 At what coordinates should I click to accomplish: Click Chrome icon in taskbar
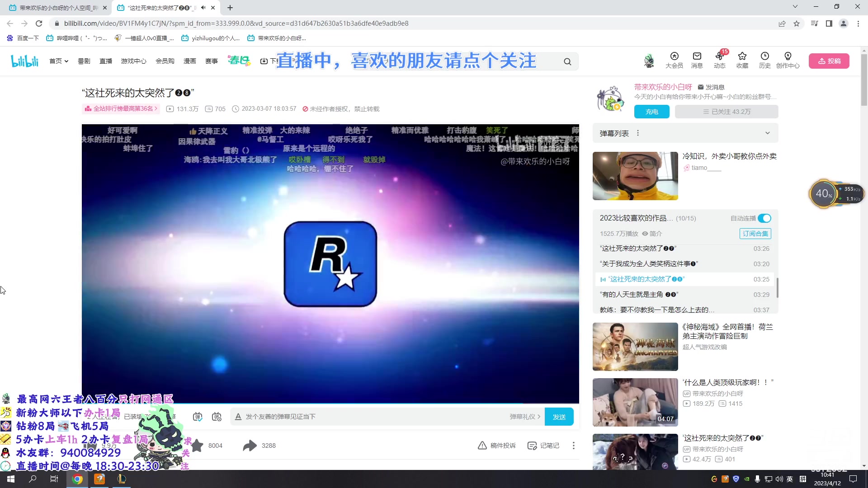[x=77, y=479]
